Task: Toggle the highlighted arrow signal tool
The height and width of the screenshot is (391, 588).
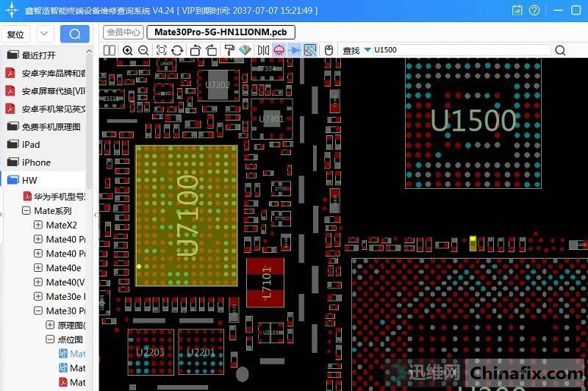Action: (x=295, y=50)
